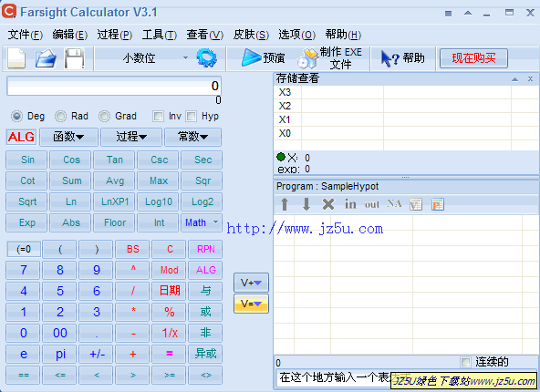Open the 过程(P) menu
The width and height of the screenshot is (540, 392).
(115, 35)
